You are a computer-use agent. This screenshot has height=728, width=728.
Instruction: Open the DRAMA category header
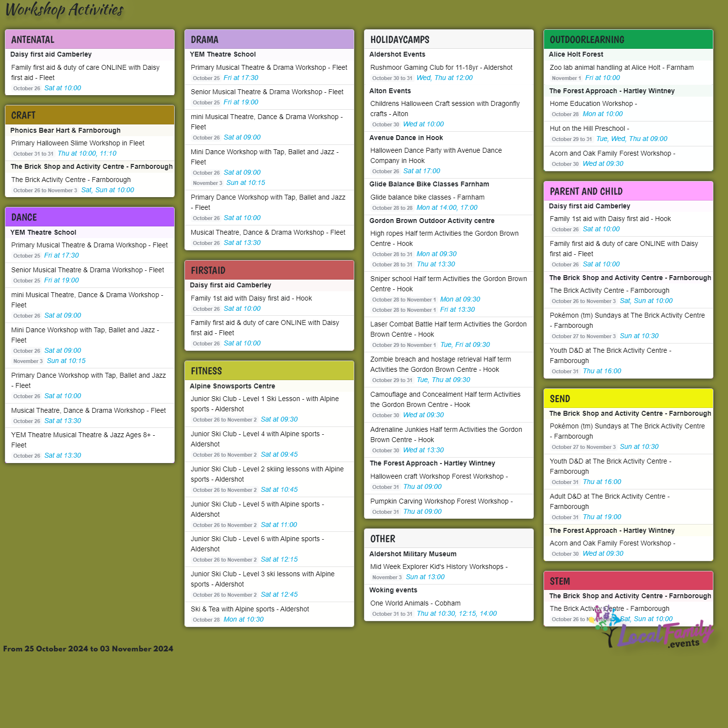(x=269, y=40)
